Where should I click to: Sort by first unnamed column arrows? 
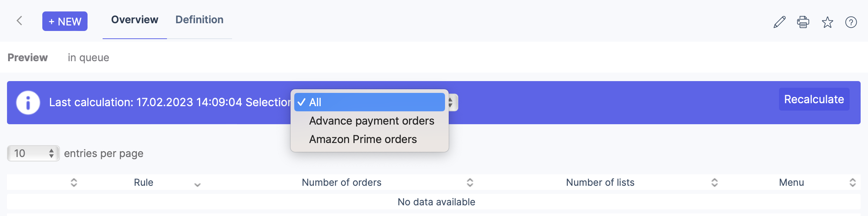click(x=74, y=182)
